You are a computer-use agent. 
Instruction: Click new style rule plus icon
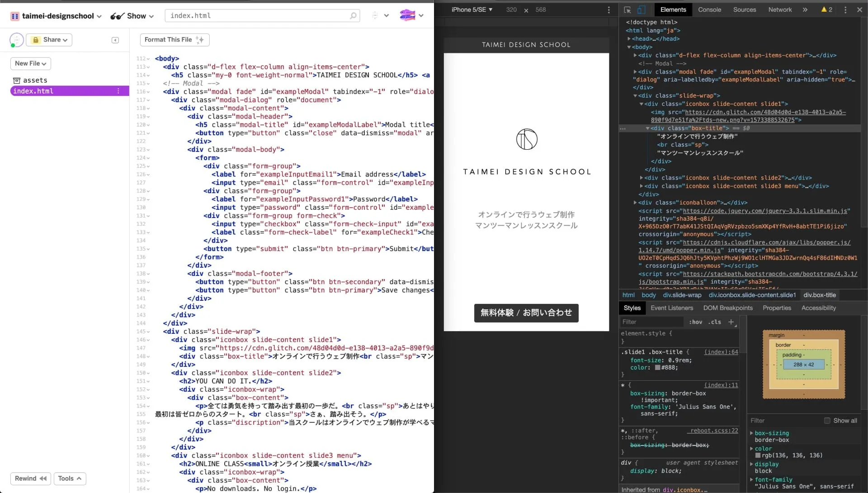point(731,322)
